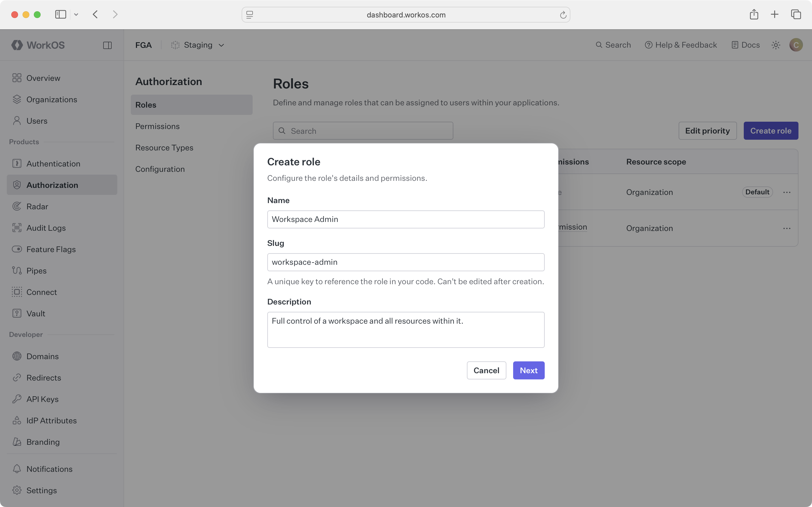
Task: Cancel the Create role dialog
Action: point(486,370)
